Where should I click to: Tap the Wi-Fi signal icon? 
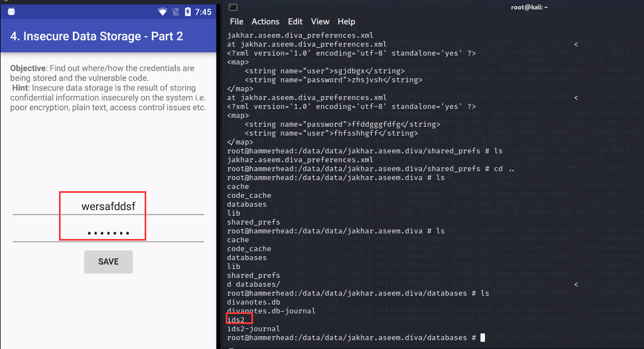(162, 12)
